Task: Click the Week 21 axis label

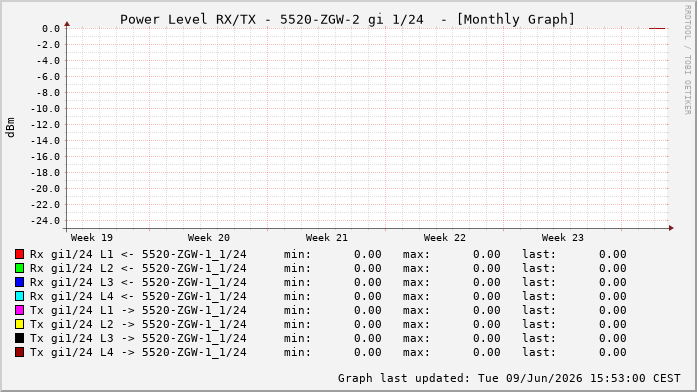Action: (x=327, y=238)
